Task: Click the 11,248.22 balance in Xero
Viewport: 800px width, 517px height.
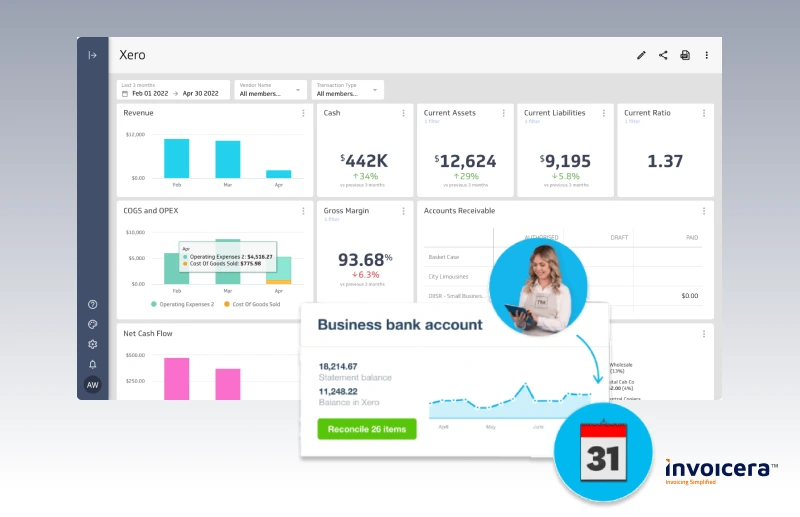Action: coord(338,391)
